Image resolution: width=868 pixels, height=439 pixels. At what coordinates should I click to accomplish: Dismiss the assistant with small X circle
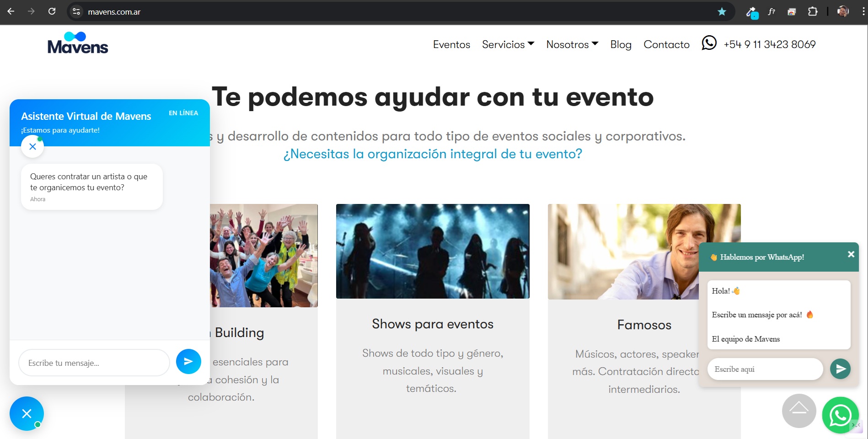(32, 147)
